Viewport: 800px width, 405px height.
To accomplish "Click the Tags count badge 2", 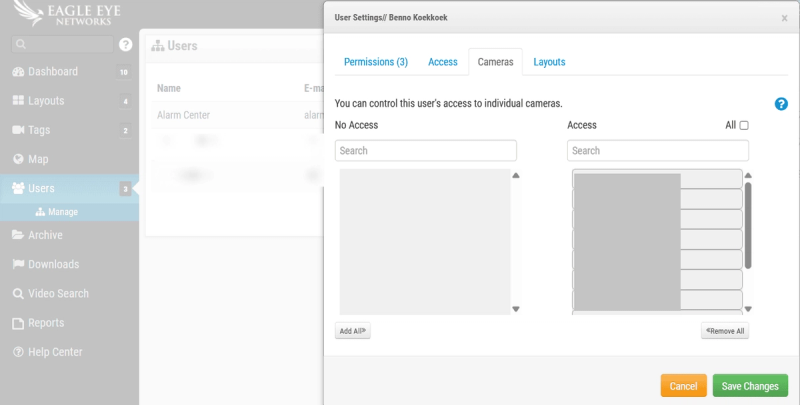I will pos(126,131).
